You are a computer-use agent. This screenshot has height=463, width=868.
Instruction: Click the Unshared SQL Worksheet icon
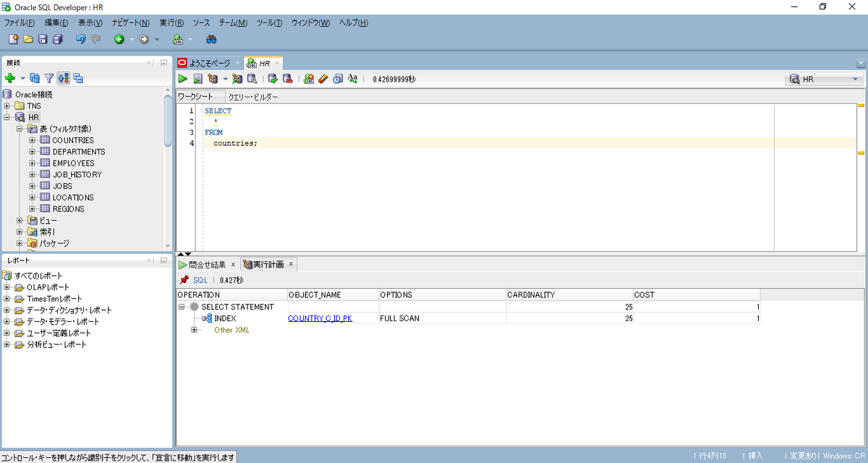point(309,79)
